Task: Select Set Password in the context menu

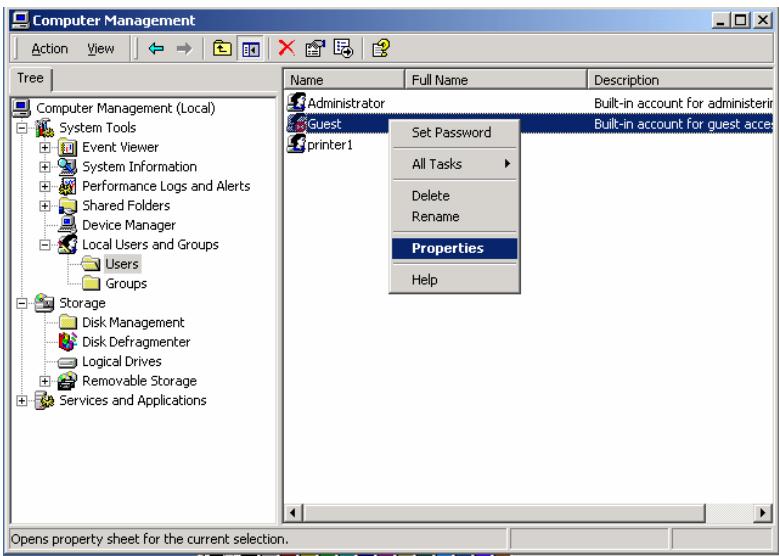Action: pyautogui.click(x=451, y=132)
